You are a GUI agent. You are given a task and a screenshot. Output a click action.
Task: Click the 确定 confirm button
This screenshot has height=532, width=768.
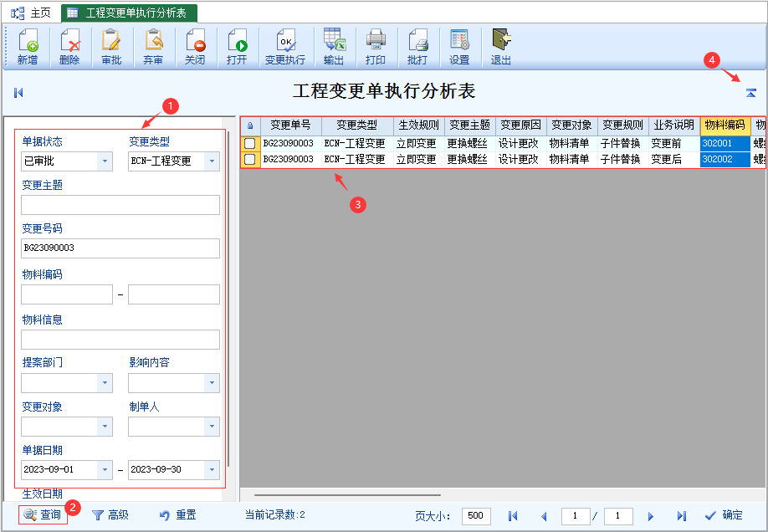724,515
